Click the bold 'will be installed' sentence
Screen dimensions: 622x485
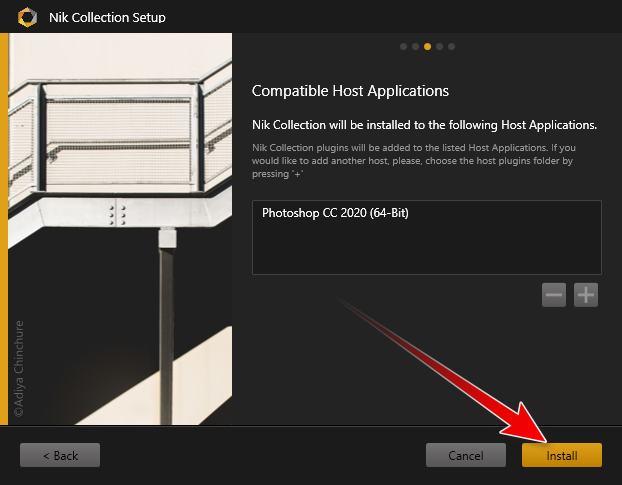coord(424,125)
